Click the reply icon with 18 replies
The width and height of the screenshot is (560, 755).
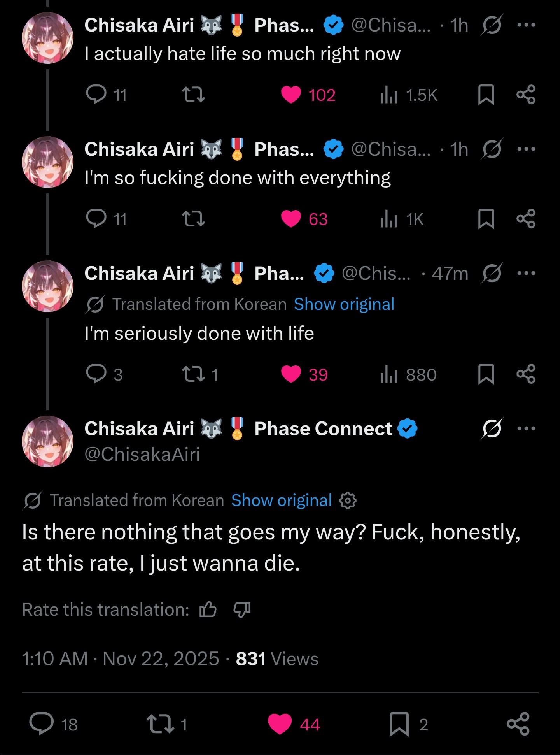42,724
